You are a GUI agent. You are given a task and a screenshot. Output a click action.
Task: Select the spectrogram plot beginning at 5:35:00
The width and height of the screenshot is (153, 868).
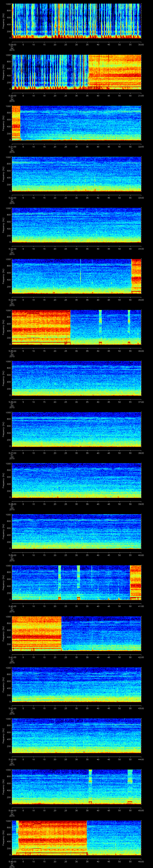click(76, 327)
